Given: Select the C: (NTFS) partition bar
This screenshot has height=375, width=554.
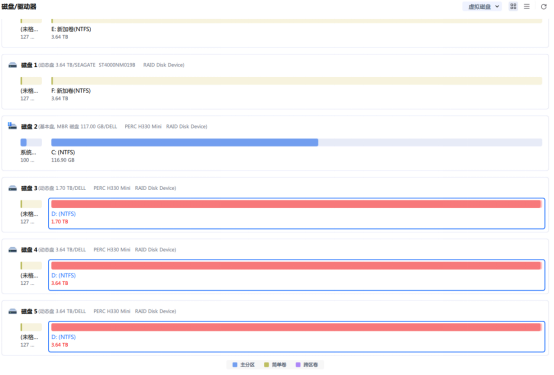Looking at the screenshot, I should coord(296,142).
